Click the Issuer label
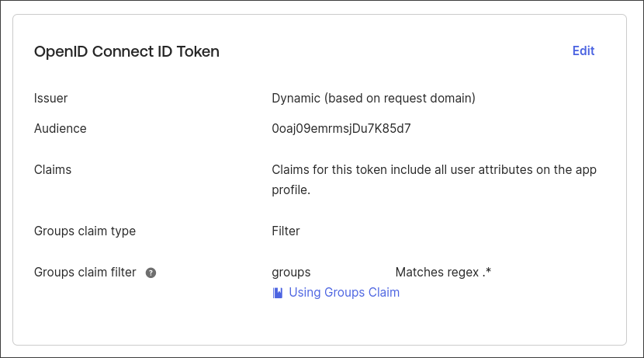 coord(50,98)
